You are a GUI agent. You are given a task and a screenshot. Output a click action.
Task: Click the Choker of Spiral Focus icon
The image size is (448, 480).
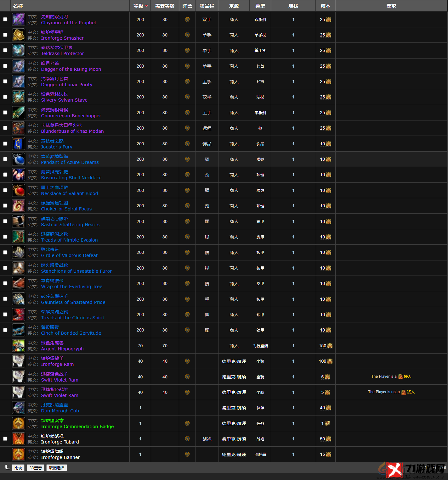pos(19,206)
